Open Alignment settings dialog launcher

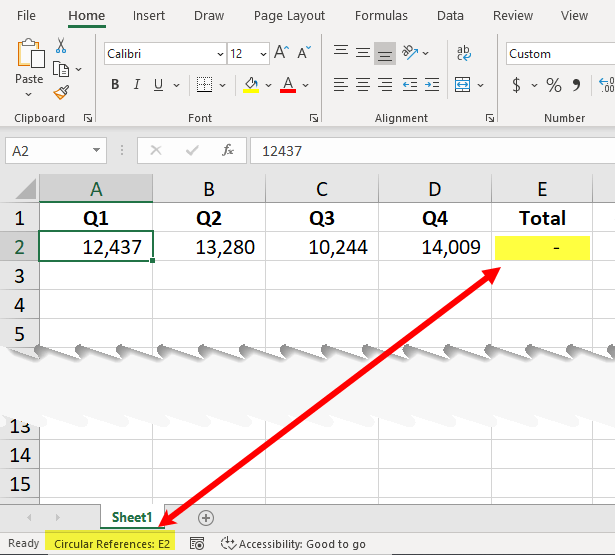coord(490,118)
